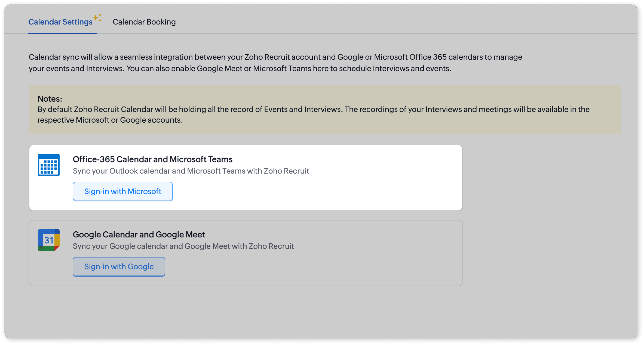Click text 'Sync your Google calendar and Google Meet'
Screen dimensions: 644x345
point(152,246)
